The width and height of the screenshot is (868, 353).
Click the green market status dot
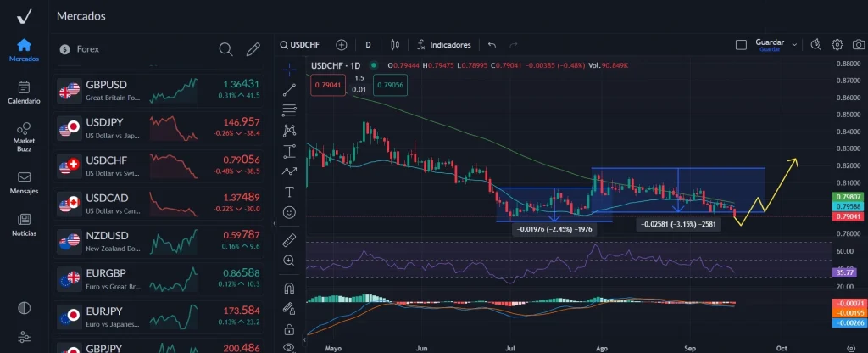tap(374, 65)
